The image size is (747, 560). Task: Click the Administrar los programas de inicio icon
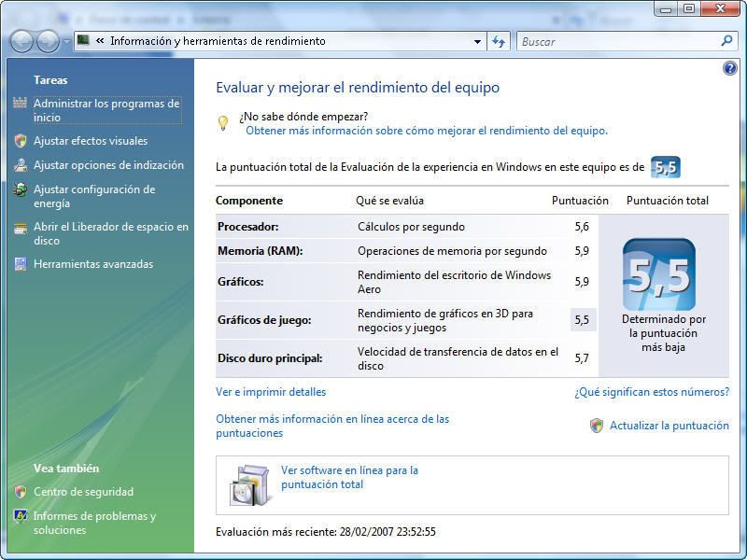20,103
